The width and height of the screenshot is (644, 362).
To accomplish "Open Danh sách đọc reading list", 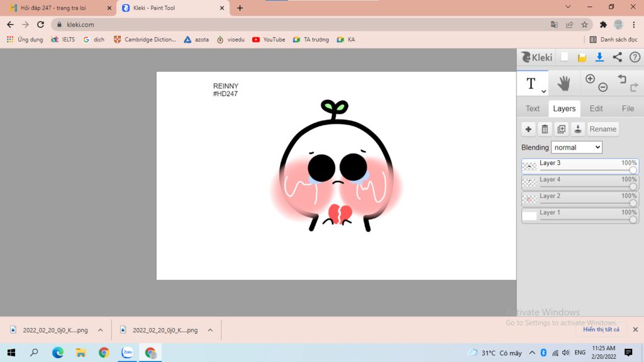I will (613, 40).
